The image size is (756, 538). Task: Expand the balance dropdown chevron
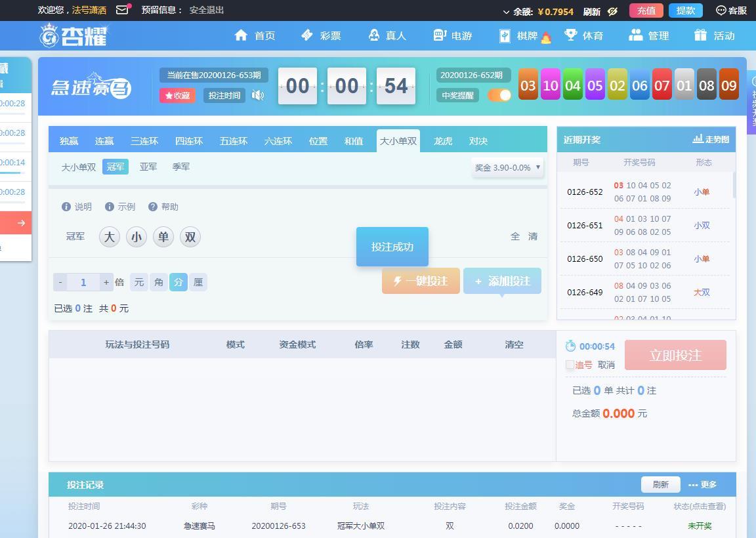point(506,12)
